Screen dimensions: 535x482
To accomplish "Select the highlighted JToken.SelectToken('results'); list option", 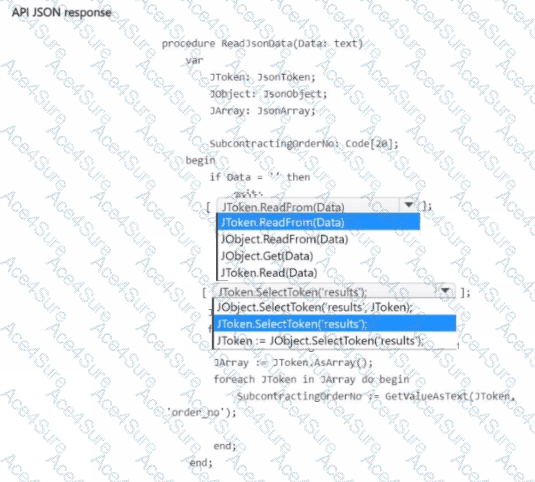I will click(x=335, y=324).
